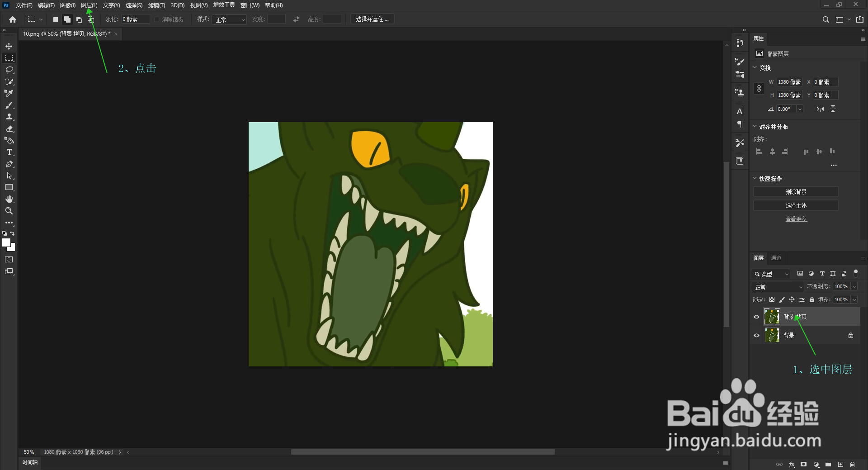The height and width of the screenshot is (470, 868).
Task: Hide the locked 背景 layer
Action: tap(756, 335)
